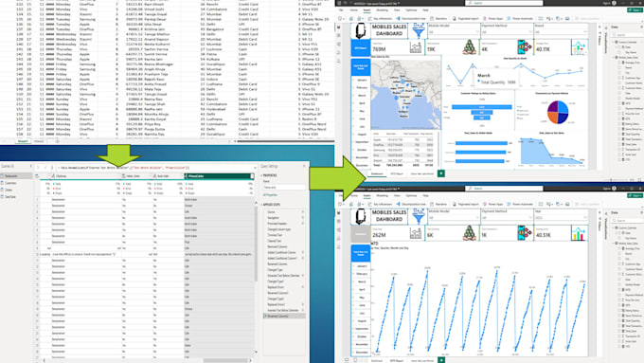Tick August checkbox in Dashboard-page month slicer
The height and width of the screenshot is (363, 644).
[353, 135]
